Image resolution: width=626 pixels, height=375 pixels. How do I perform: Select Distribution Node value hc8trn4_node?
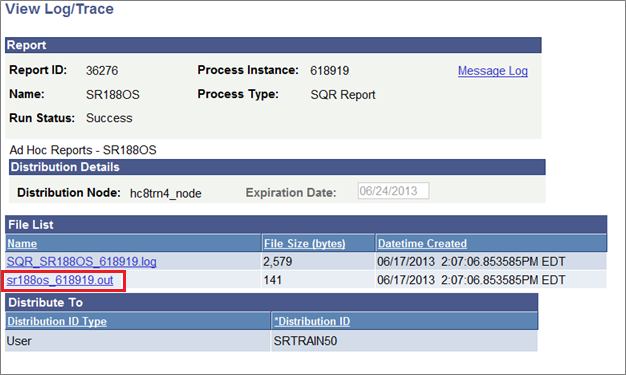(165, 193)
